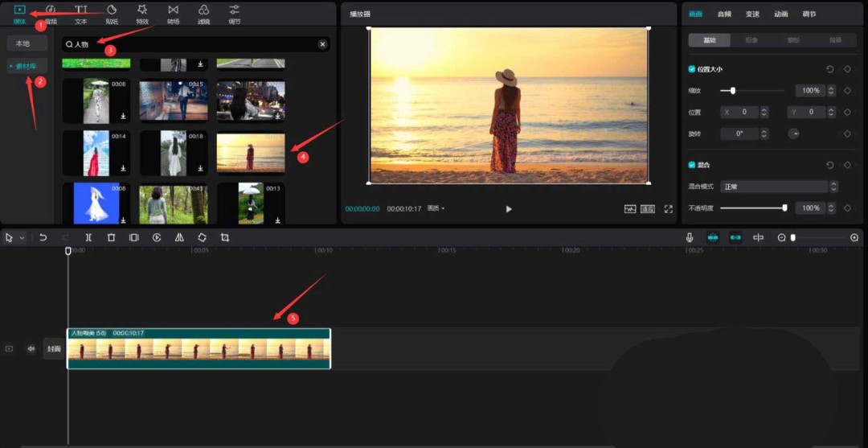
Task: Mute the main track audio toggle
Action: [31, 348]
